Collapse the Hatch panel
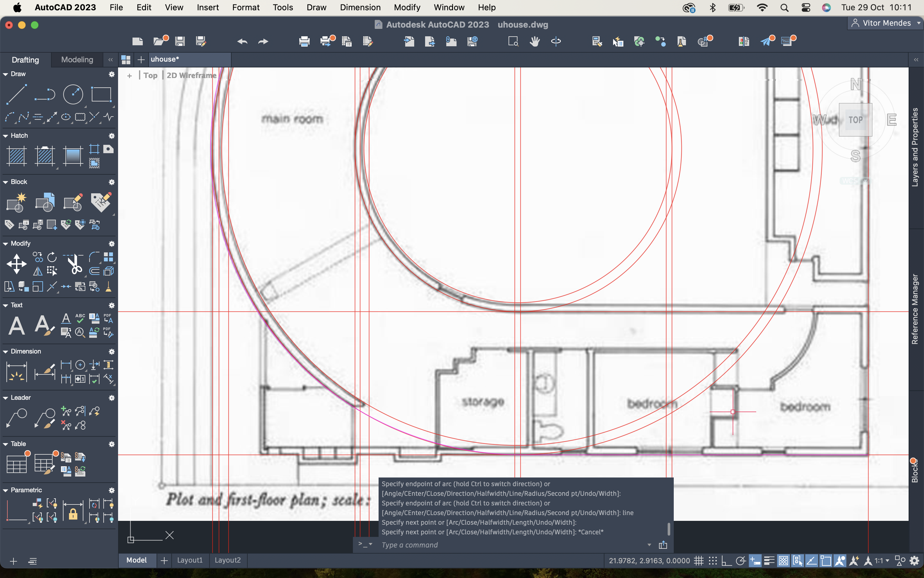Viewport: 924px width, 578px height. tap(6, 136)
